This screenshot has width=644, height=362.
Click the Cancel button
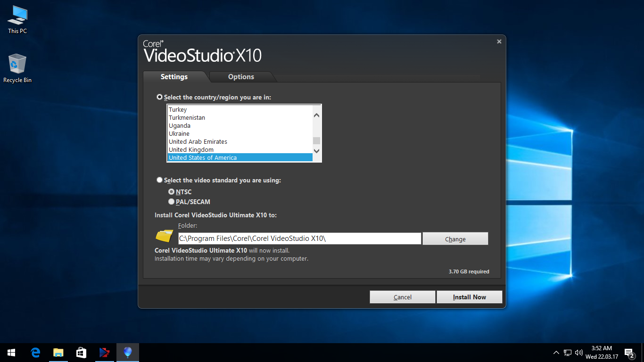(x=403, y=297)
